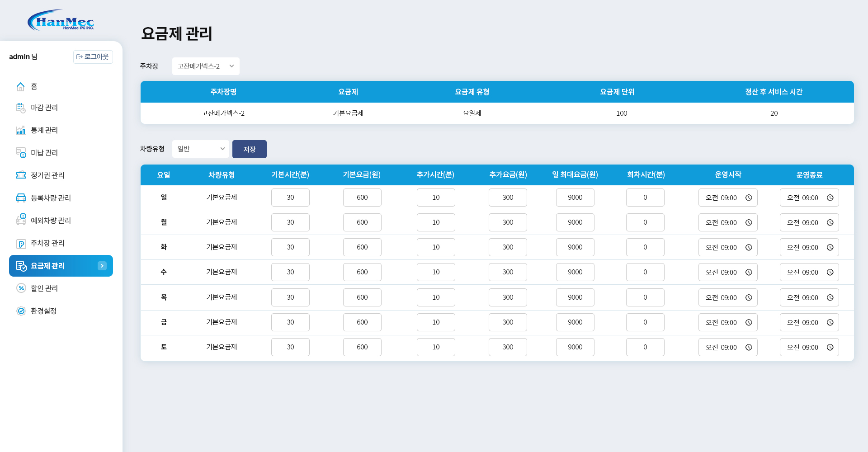
Task: Click 요일제 cell in summary table
Action: pos(472,113)
